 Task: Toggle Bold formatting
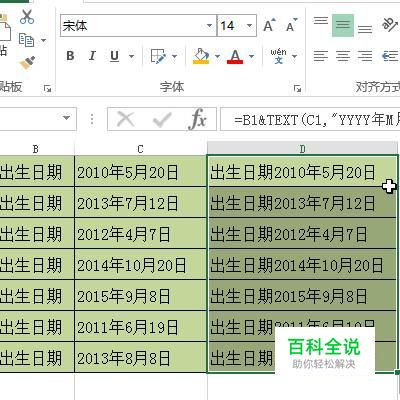(x=70, y=56)
